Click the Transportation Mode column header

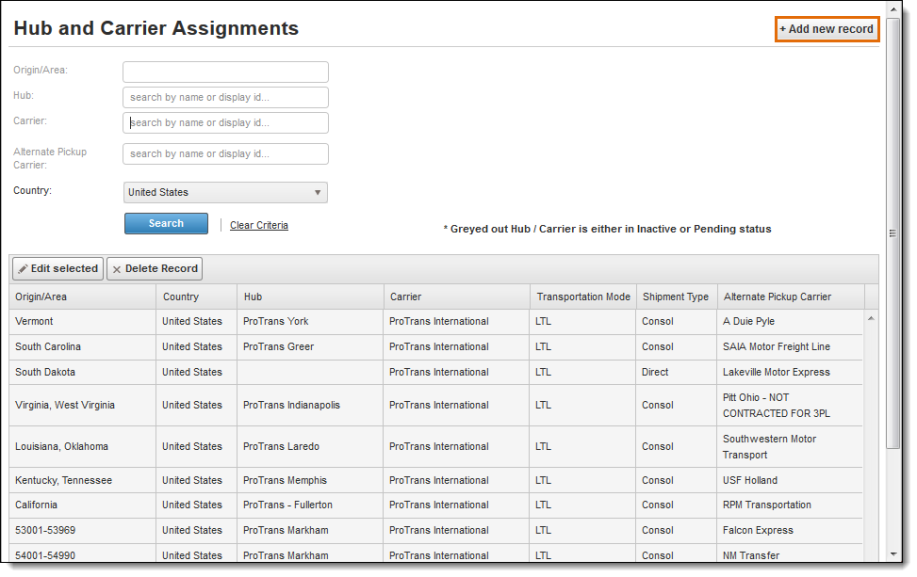click(x=583, y=297)
